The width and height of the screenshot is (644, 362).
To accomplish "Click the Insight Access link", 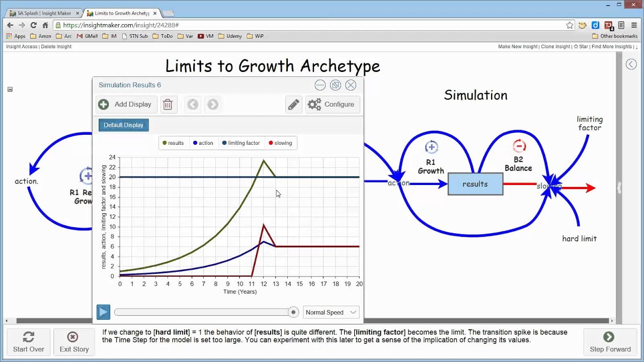I will click(x=22, y=47).
